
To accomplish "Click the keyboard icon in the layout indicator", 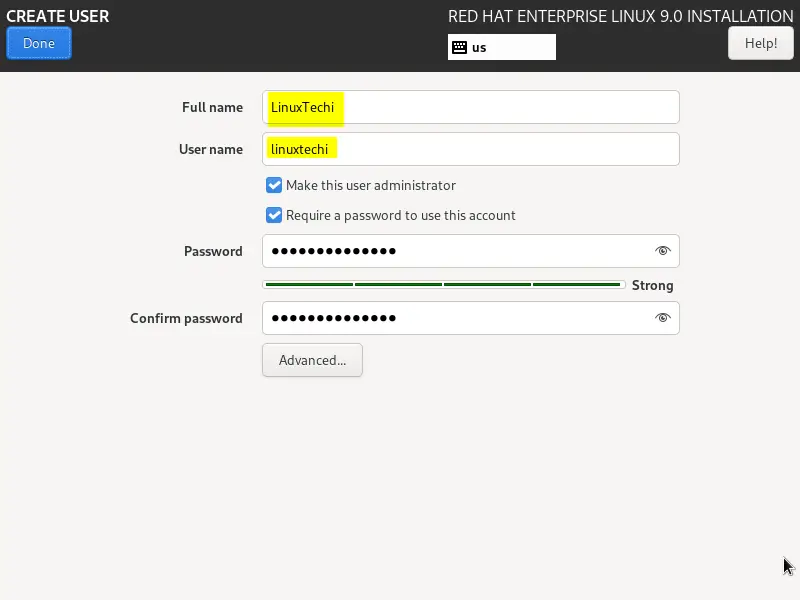I will click(x=459, y=47).
